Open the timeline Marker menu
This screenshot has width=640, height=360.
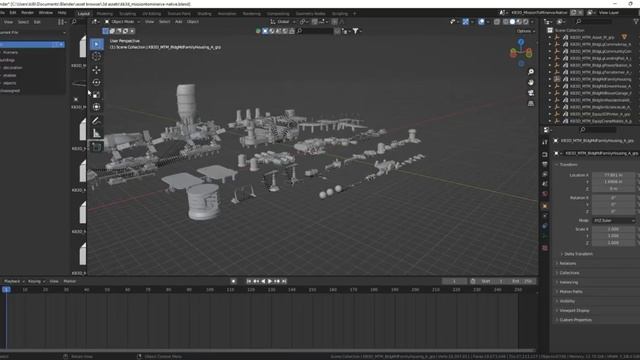click(70, 281)
